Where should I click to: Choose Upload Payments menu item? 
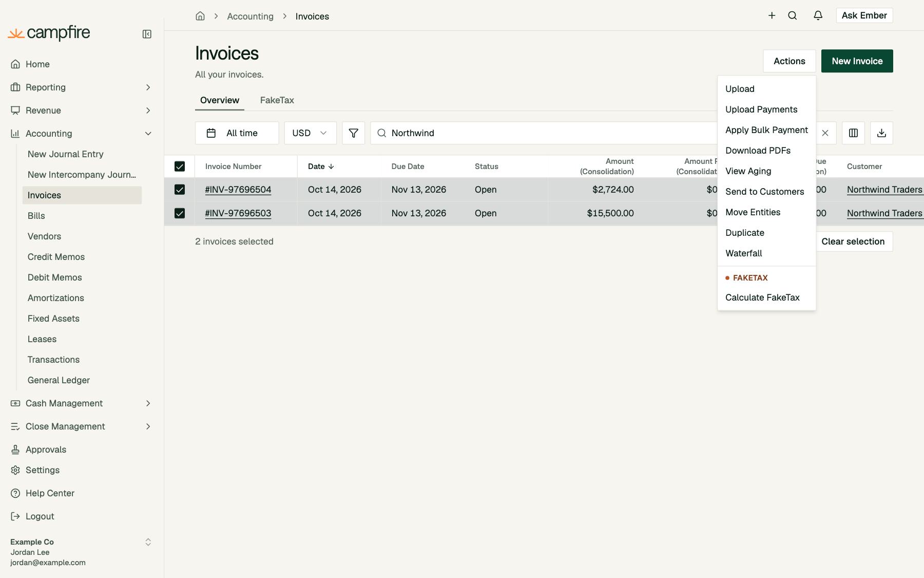(x=766, y=109)
